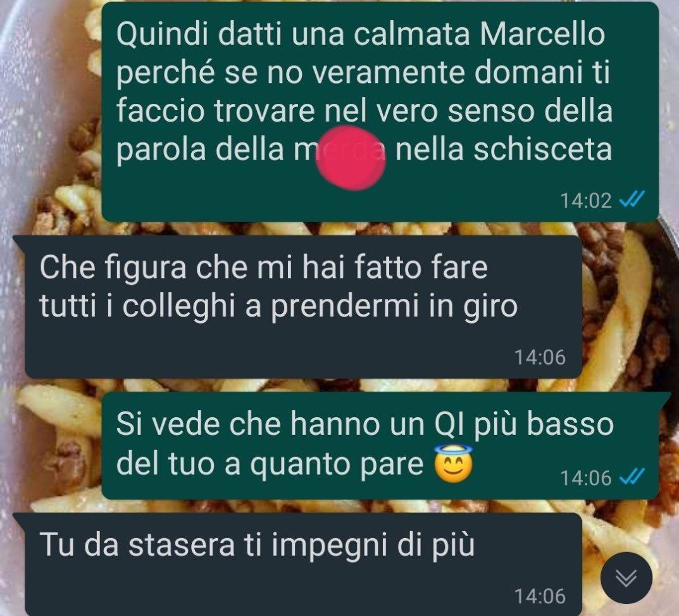Tap the 14:06 timestamp on the last message

tap(540, 596)
